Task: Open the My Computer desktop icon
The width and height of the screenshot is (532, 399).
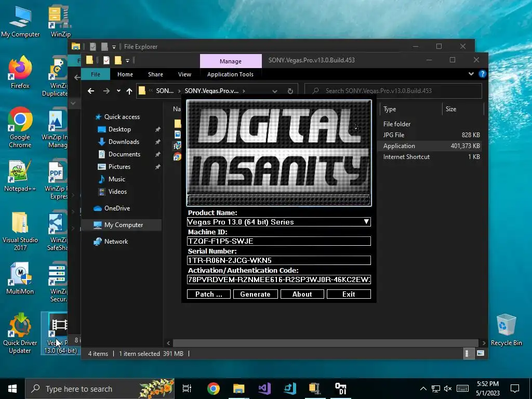Action: click(x=20, y=21)
